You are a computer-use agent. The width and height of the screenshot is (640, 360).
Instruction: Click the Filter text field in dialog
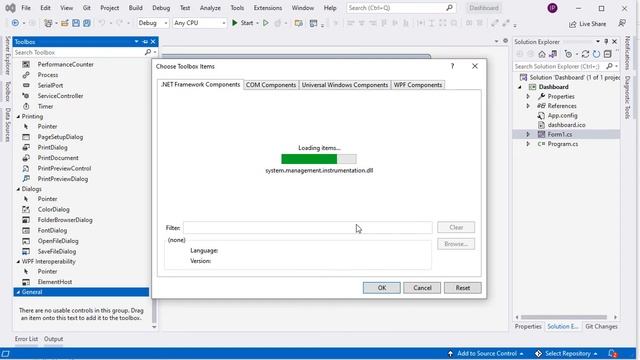coord(308,227)
